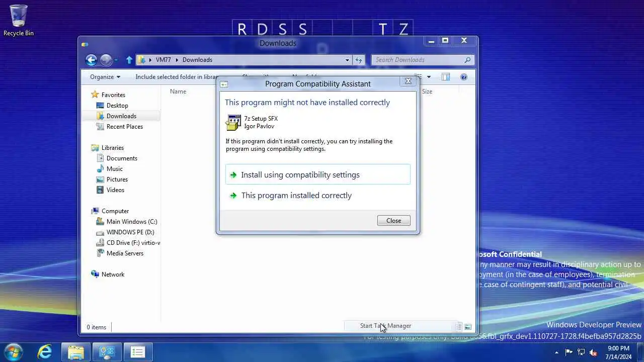The image size is (644, 362).
Task: Click Start Task Manager menu entry
Action: [x=385, y=326]
